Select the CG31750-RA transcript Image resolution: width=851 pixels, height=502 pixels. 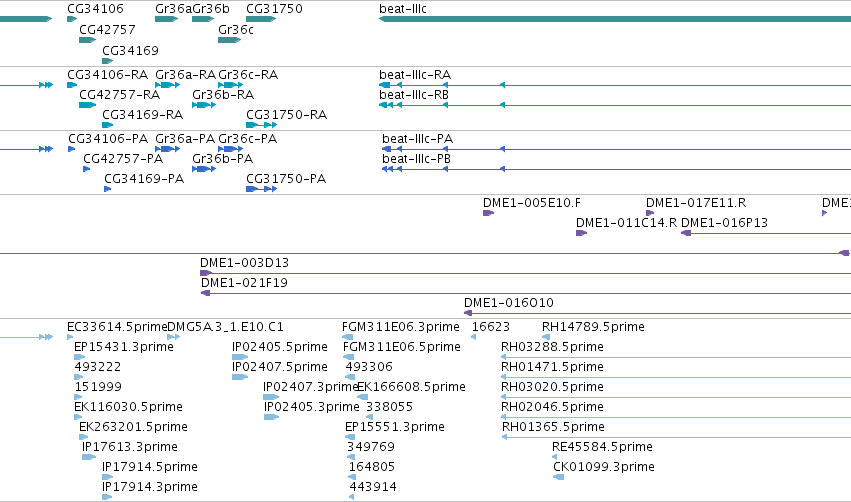262,125
